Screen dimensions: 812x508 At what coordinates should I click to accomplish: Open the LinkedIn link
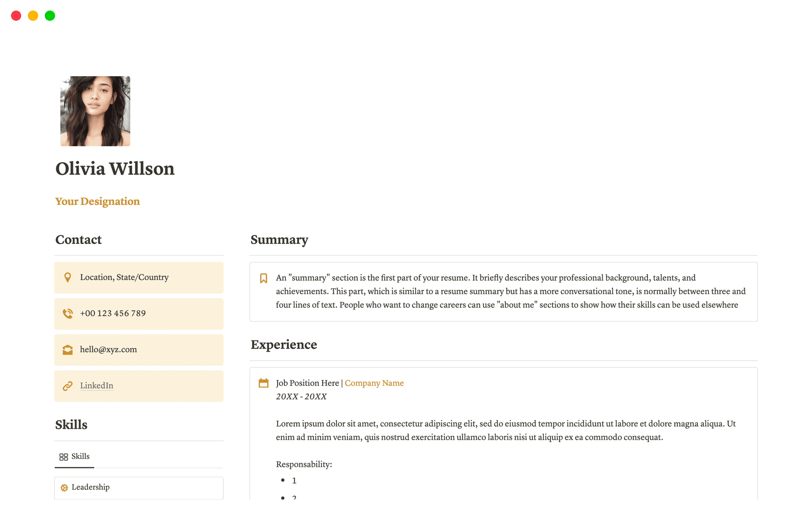click(x=96, y=386)
